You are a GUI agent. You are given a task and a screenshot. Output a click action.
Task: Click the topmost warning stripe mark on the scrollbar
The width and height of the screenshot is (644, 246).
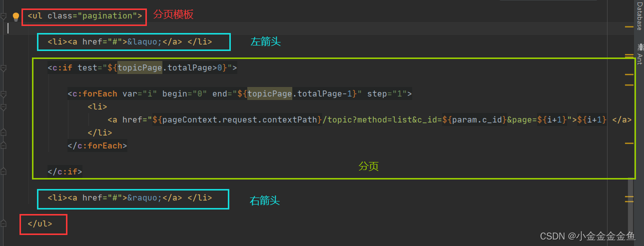tap(629, 27)
